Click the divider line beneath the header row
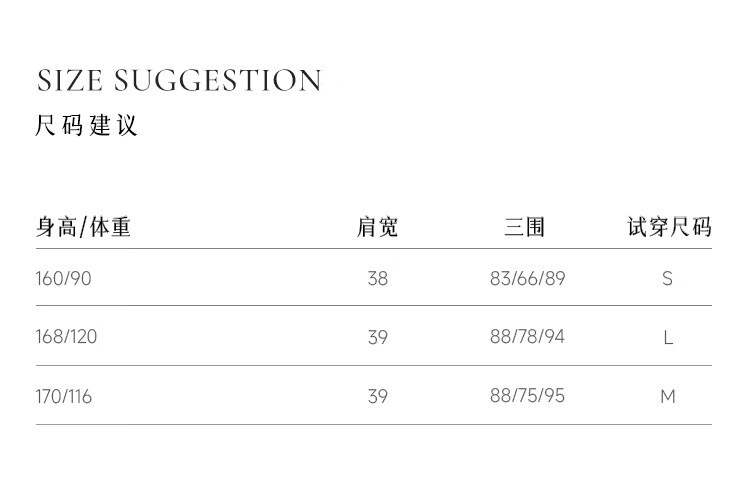This screenshot has height=503, width=750. point(373,249)
